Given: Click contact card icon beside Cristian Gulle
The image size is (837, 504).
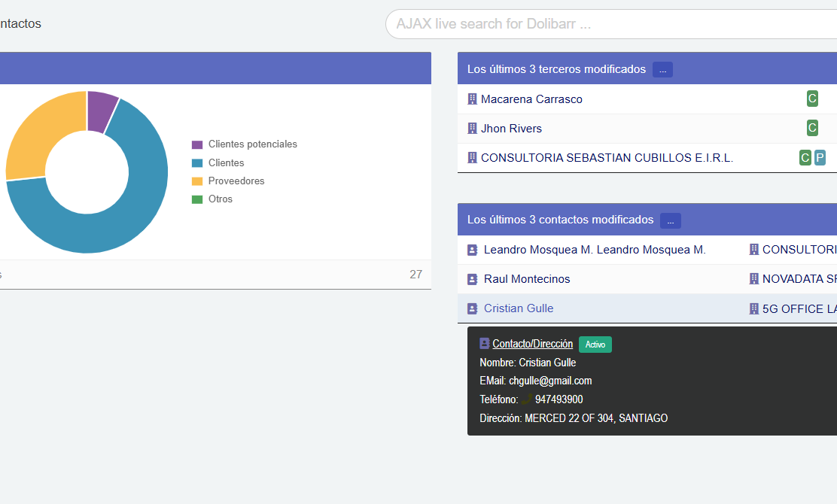Looking at the screenshot, I should pyautogui.click(x=473, y=308).
